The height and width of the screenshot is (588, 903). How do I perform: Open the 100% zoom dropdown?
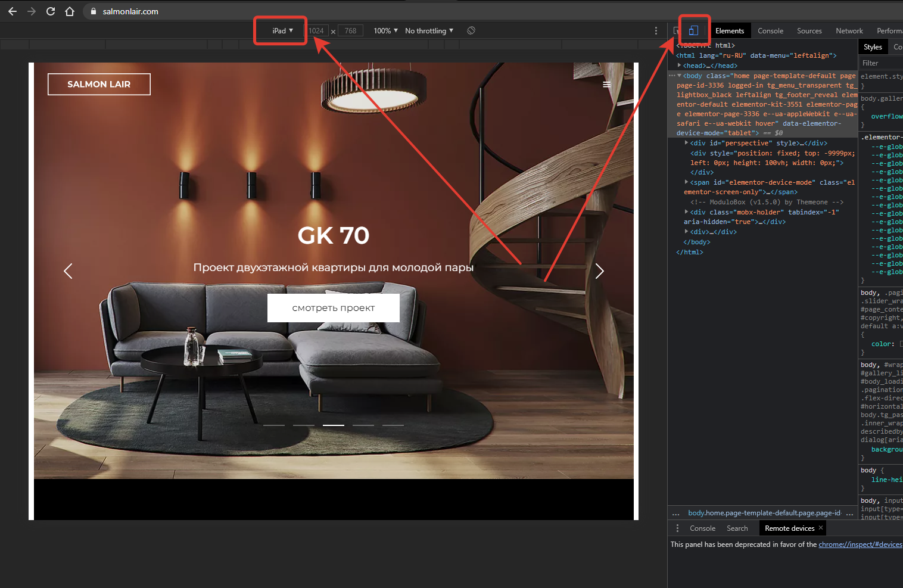coord(385,30)
